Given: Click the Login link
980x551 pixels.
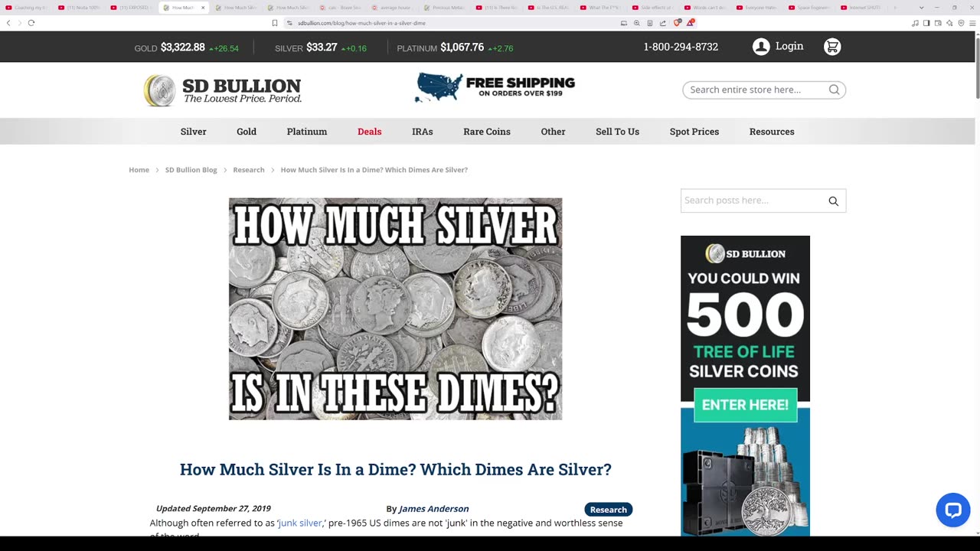Looking at the screenshot, I should [x=789, y=46].
